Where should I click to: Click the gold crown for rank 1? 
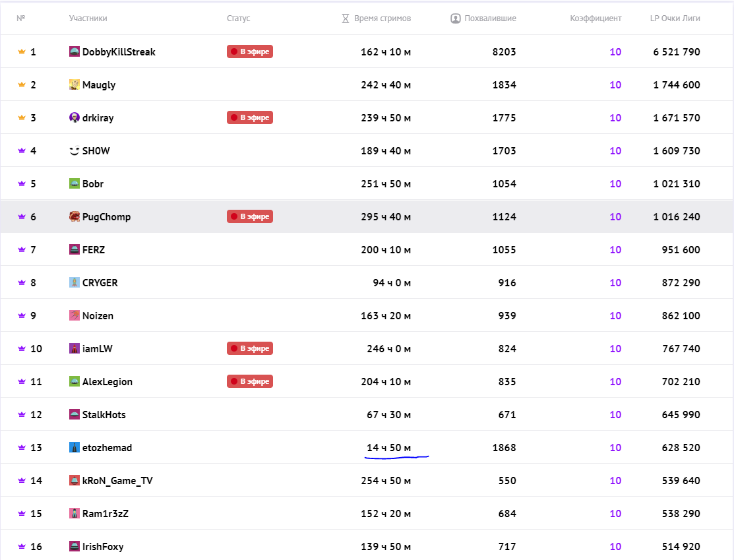[22, 51]
